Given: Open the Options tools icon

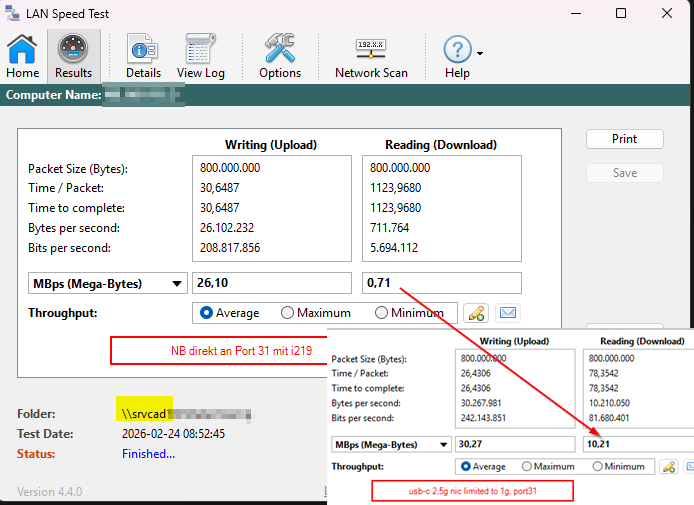Looking at the screenshot, I should pos(280,57).
